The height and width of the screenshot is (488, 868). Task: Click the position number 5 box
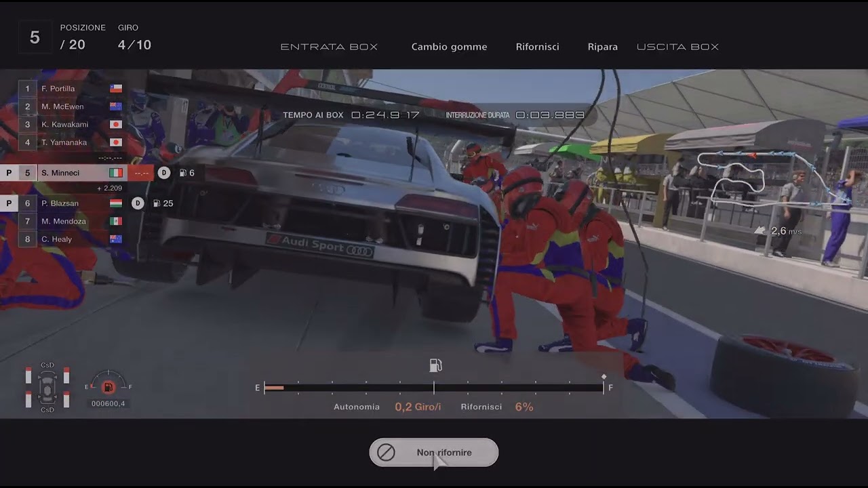click(35, 37)
